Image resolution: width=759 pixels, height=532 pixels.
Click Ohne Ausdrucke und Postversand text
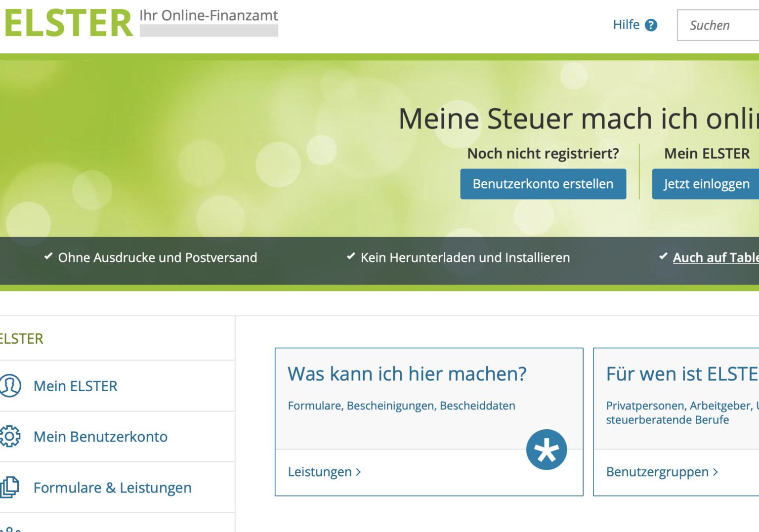[158, 257]
